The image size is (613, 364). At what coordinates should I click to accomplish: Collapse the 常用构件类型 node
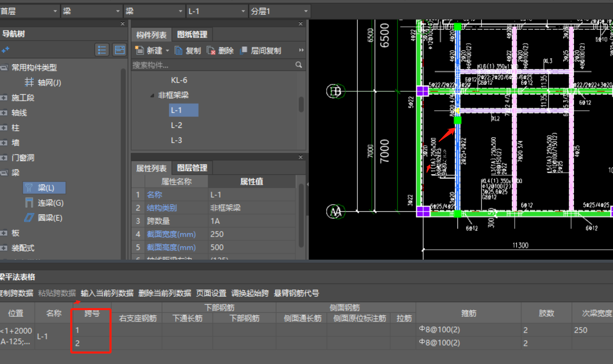(4, 67)
